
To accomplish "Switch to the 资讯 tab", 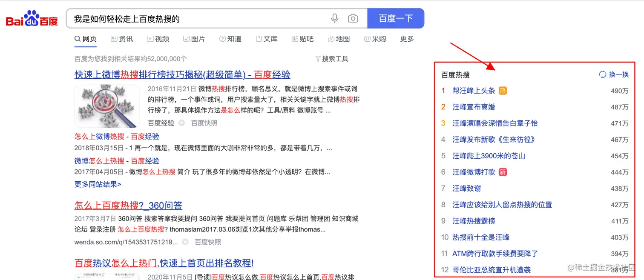I will (122, 39).
